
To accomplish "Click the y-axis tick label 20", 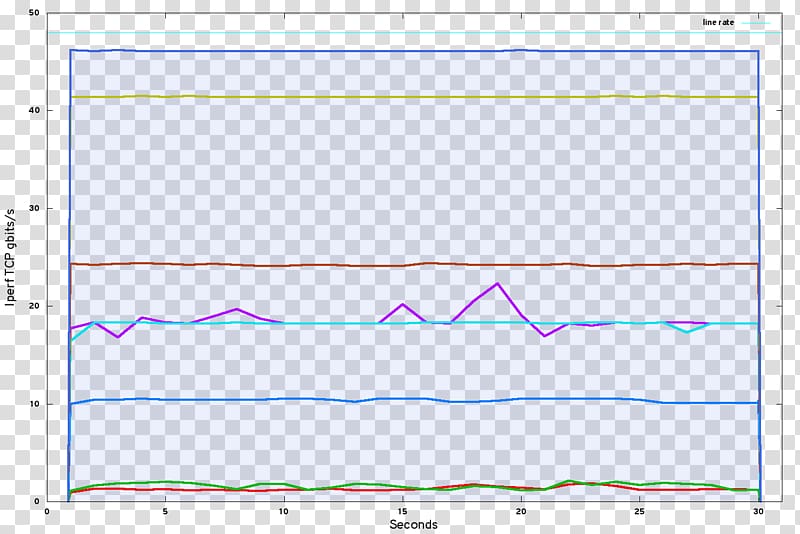I will (x=35, y=306).
